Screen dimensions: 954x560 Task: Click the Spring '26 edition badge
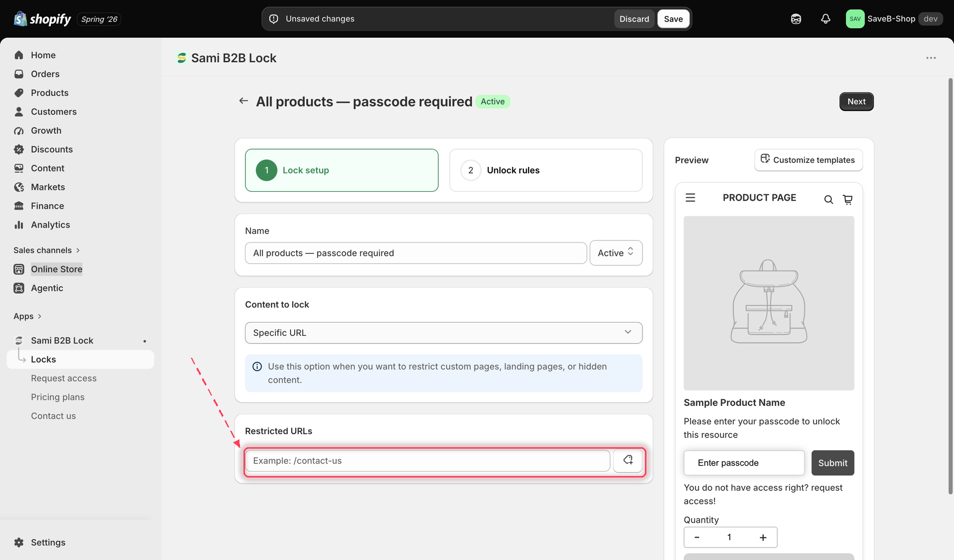(99, 19)
